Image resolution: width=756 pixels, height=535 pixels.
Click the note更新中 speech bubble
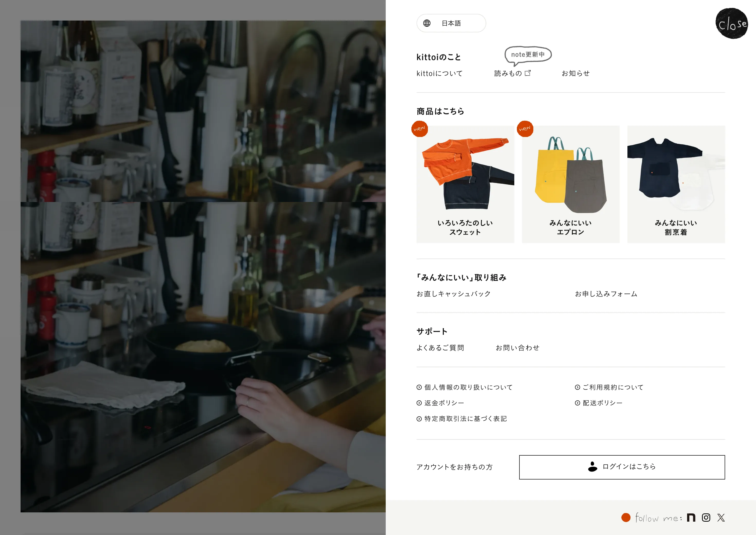[528, 55]
